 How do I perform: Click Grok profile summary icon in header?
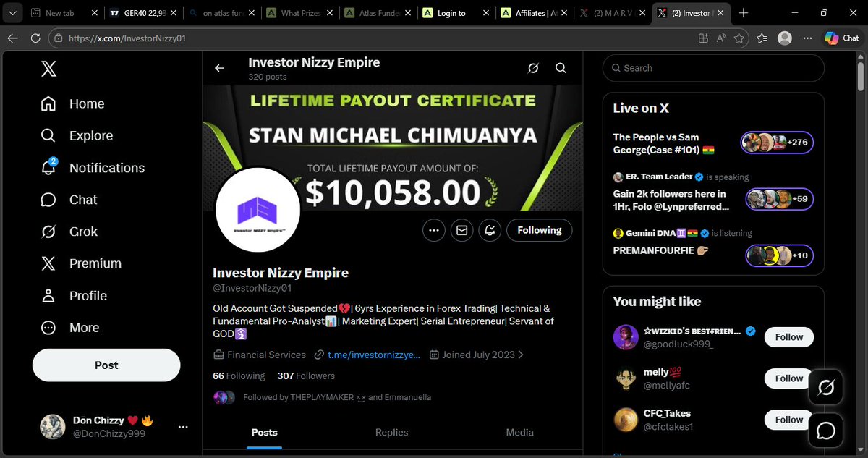coord(533,68)
